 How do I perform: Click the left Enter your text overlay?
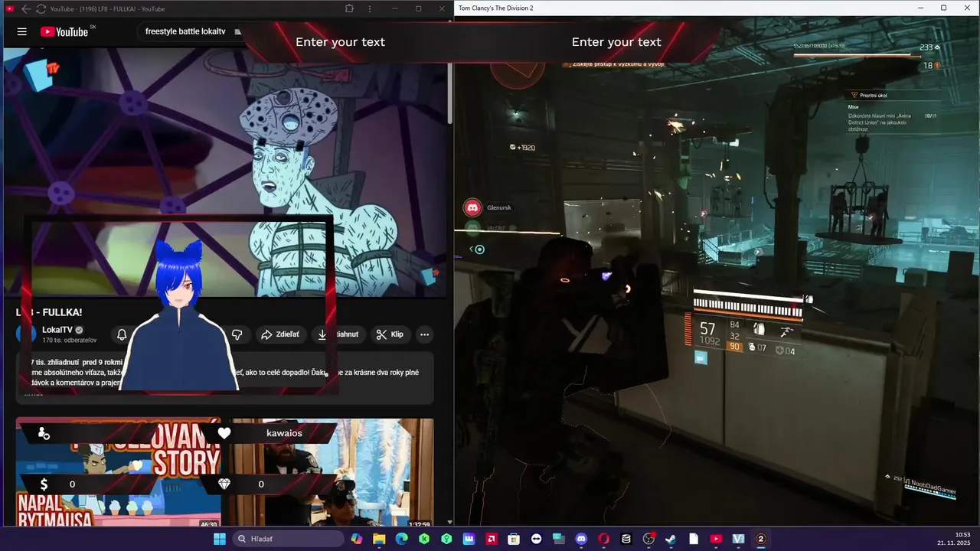pyautogui.click(x=340, y=42)
